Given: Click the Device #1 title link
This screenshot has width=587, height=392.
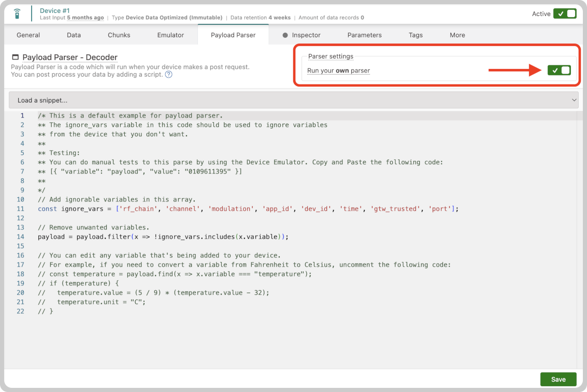Looking at the screenshot, I should (54, 10).
